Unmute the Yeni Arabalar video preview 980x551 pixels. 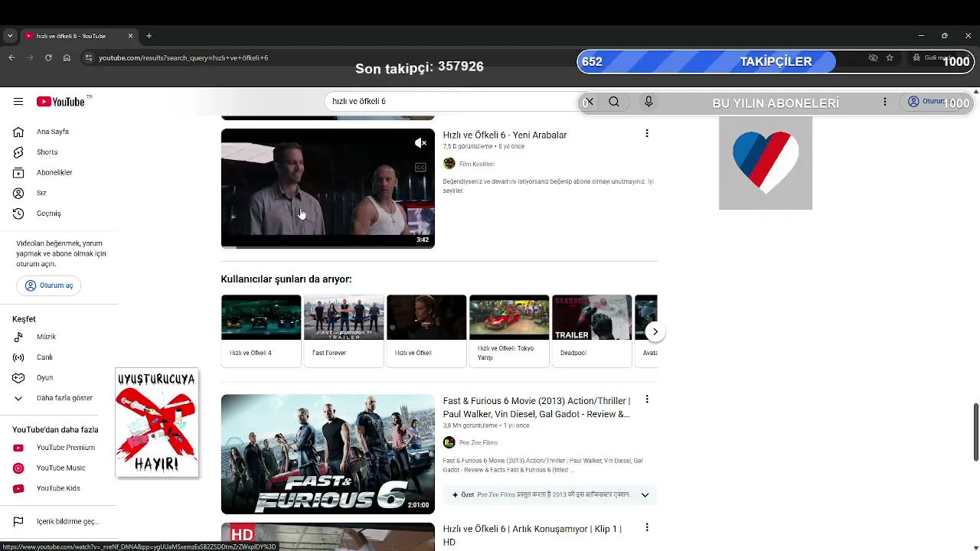(420, 143)
